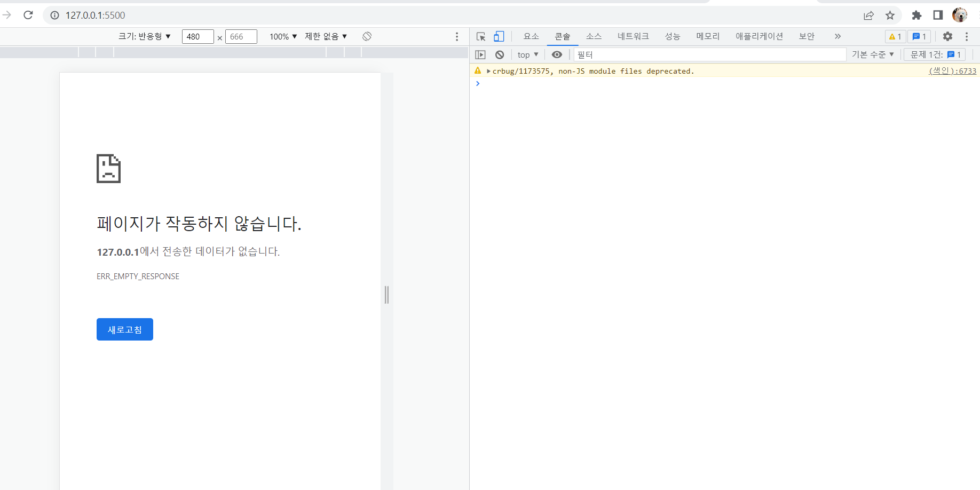Open the (색인):6733 source link
Image resolution: width=980 pixels, height=490 pixels.
952,71
